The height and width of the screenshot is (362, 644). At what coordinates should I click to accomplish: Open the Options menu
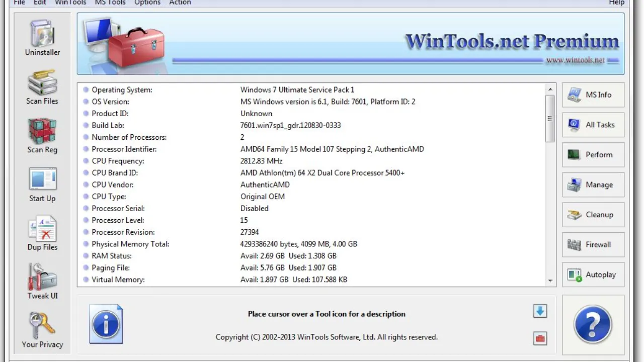click(x=147, y=3)
